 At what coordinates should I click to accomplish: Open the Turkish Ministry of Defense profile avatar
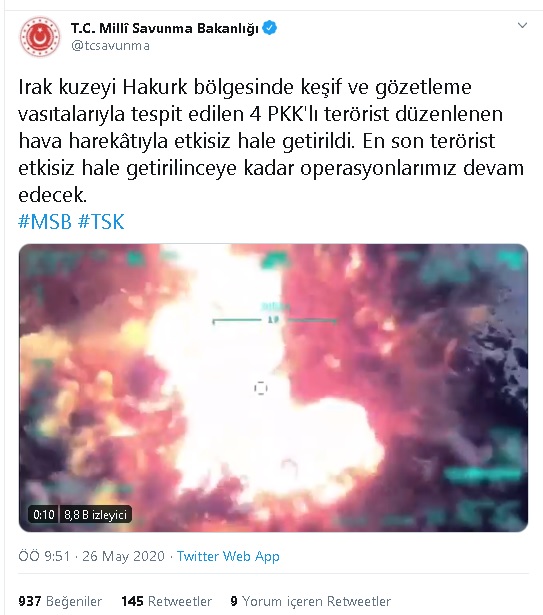40,36
